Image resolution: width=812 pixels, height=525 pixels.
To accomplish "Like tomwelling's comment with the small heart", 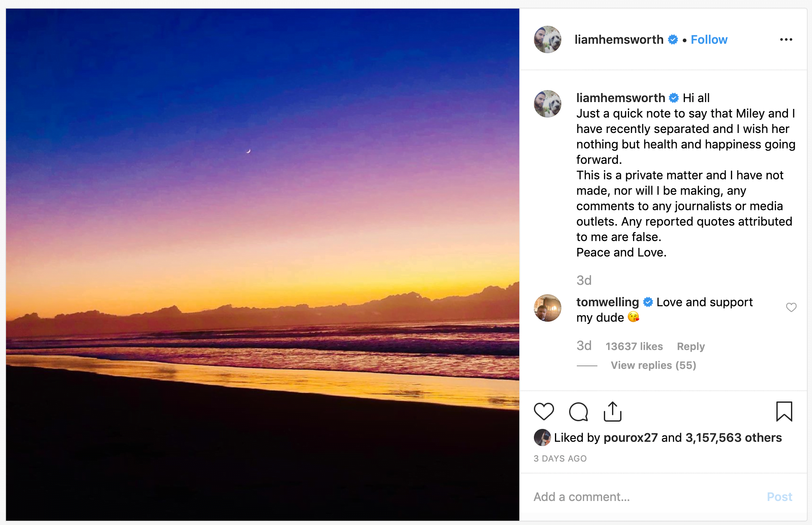I will click(x=791, y=308).
